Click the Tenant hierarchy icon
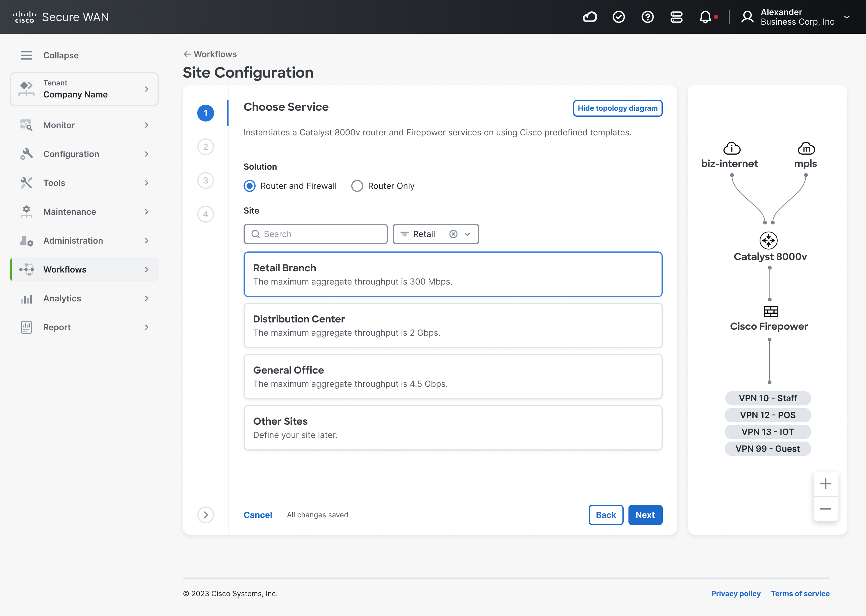Viewport: 866px width, 616px height. point(26,89)
